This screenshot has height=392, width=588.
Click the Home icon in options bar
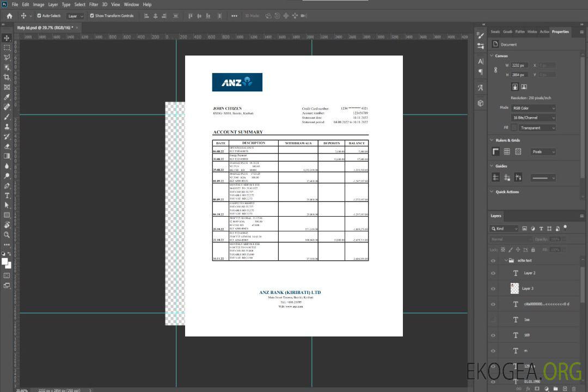(x=9, y=16)
